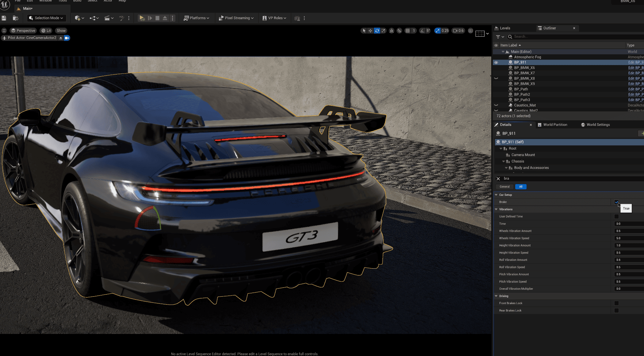Click Edit link for BP_BMW_X6 row

[x=636, y=68]
